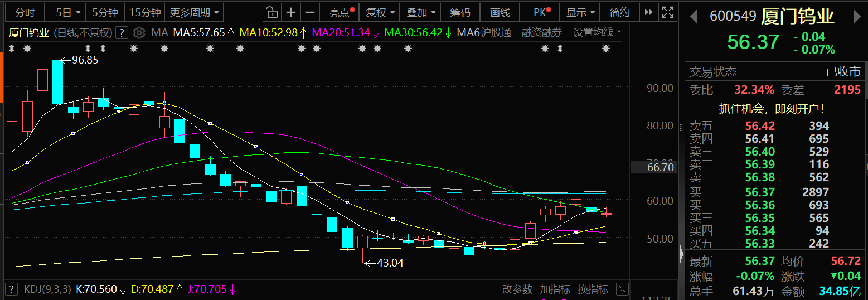Image resolution: width=868 pixels, height=300 pixels.
Task: Expand the 设置均线 moving average settings
Action: (597, 33)
